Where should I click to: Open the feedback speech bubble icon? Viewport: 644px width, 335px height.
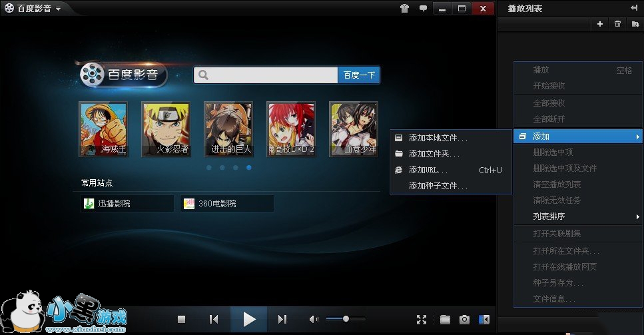coord(423,9)
